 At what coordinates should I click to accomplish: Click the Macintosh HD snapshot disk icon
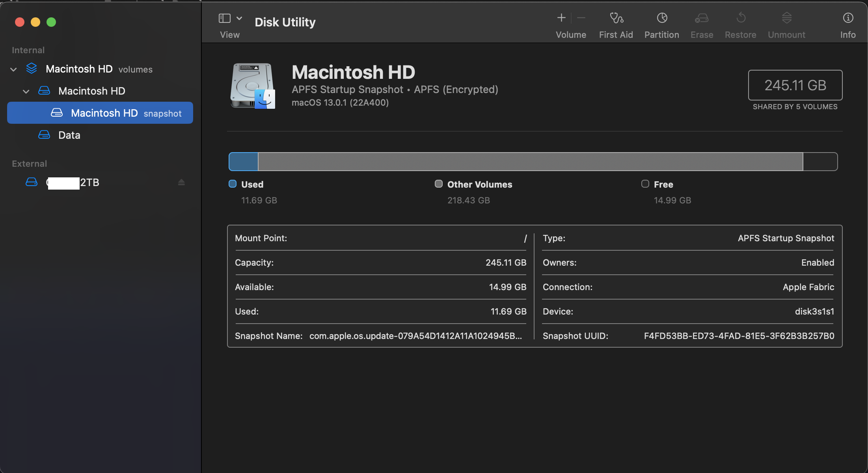click(57, 113)
